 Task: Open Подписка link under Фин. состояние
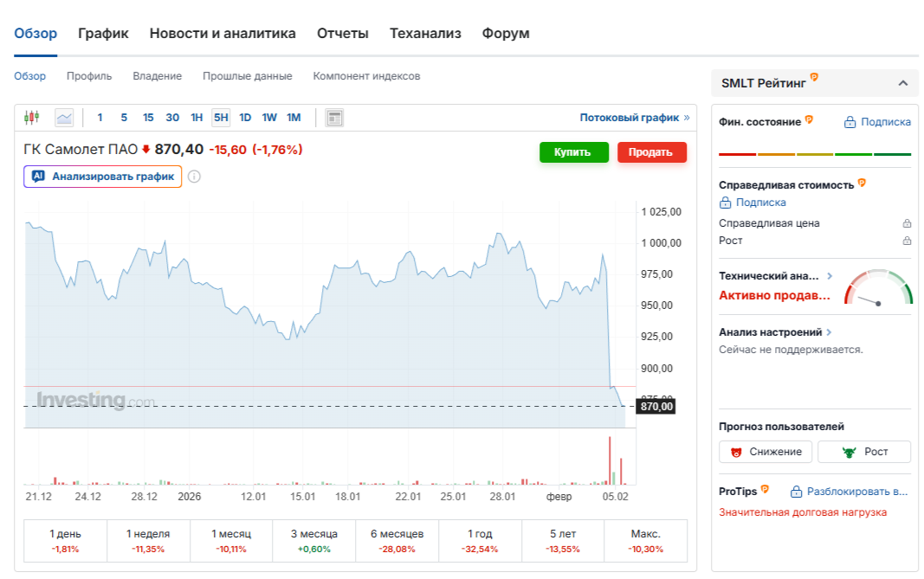coord(877,122)
